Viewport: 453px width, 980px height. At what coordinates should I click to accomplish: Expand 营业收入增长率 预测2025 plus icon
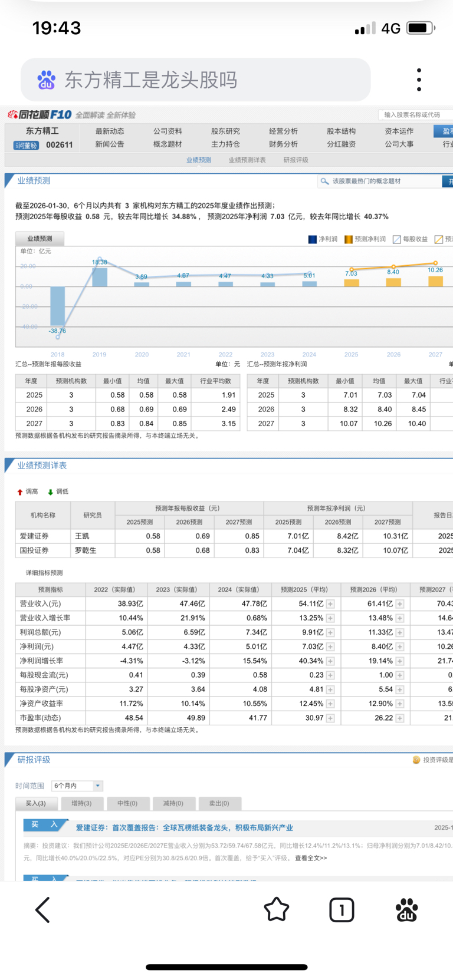click(330, 618)
